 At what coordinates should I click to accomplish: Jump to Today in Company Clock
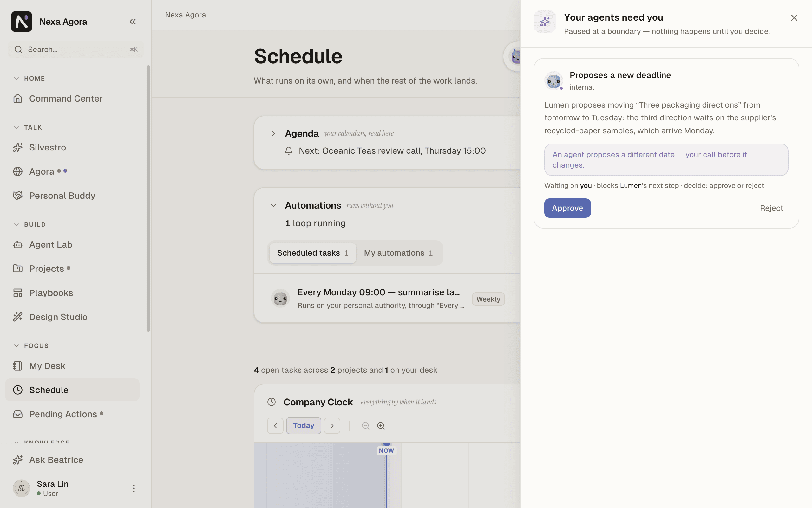coord(303,426)
